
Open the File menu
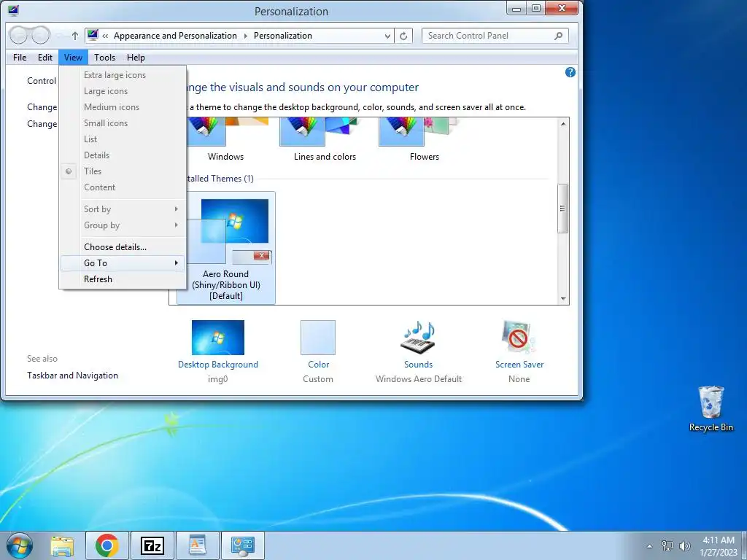20,58
